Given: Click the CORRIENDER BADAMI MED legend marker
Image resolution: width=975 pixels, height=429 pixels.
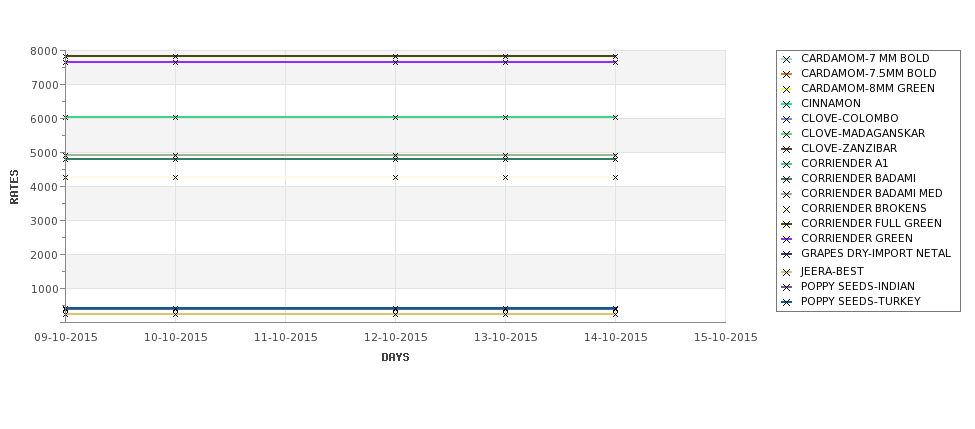Looking at the screenshot, I should (x=787, y=195).
